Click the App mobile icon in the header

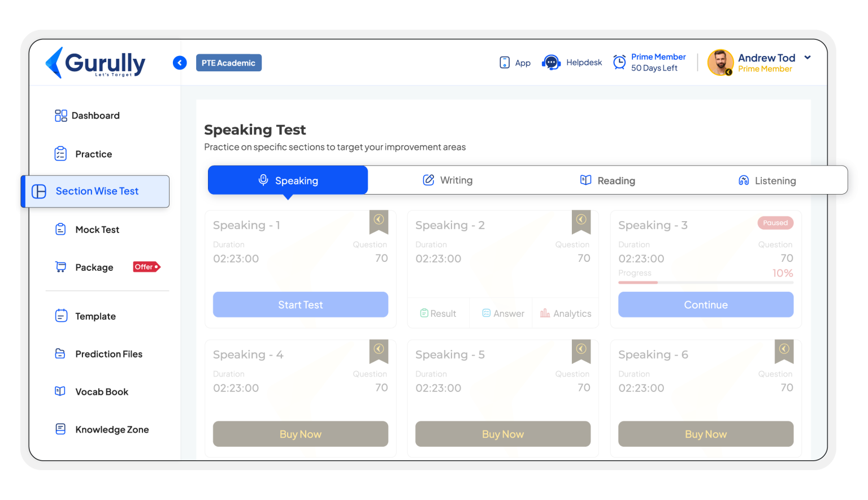pyautogui.click(x=504, y=62)
